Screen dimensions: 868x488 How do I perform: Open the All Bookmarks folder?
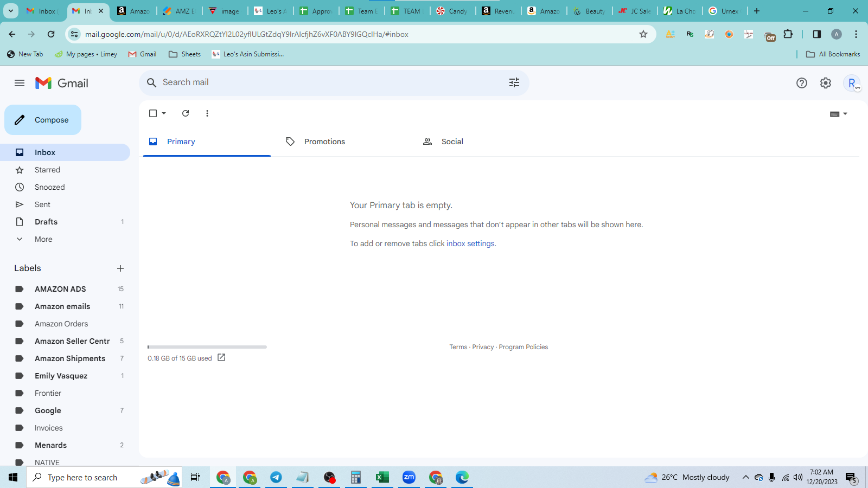click(x=833, y=54)
